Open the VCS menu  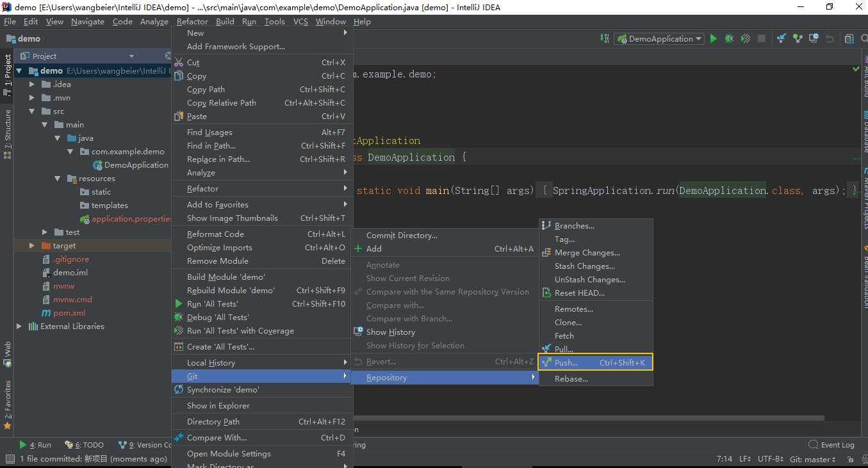[300, 21]
